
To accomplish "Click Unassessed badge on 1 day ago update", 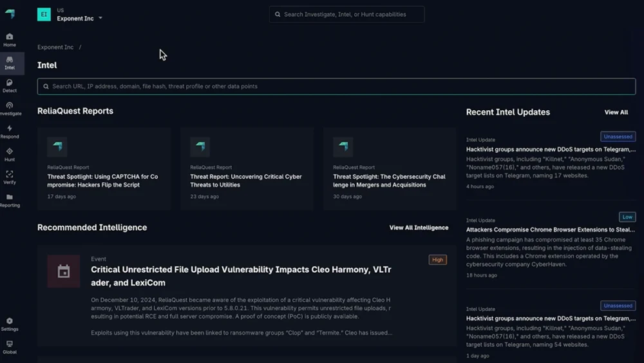I will pyautogui.click(x=618, y=306).
